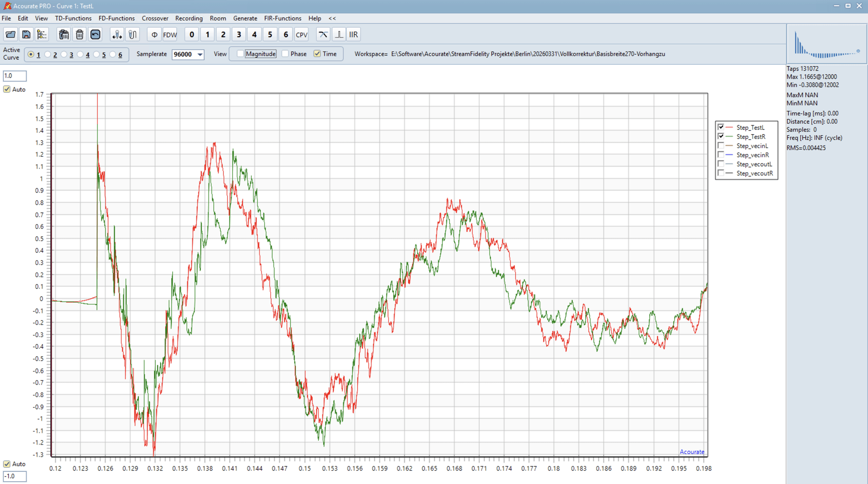The image size is (868, 484).
Task: Click the impulse overview thumbnail
Action: (x=826, y=44)
